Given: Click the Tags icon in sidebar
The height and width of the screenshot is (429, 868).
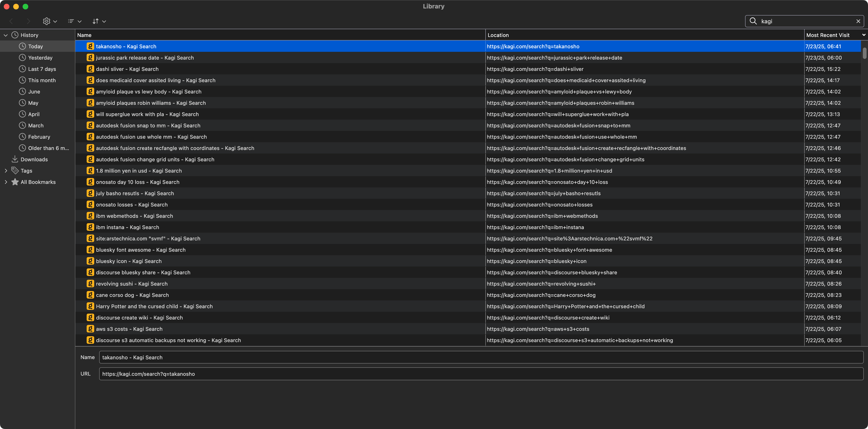Looking at the screenshot, I should pyautogui.click(x=15, y=170).
